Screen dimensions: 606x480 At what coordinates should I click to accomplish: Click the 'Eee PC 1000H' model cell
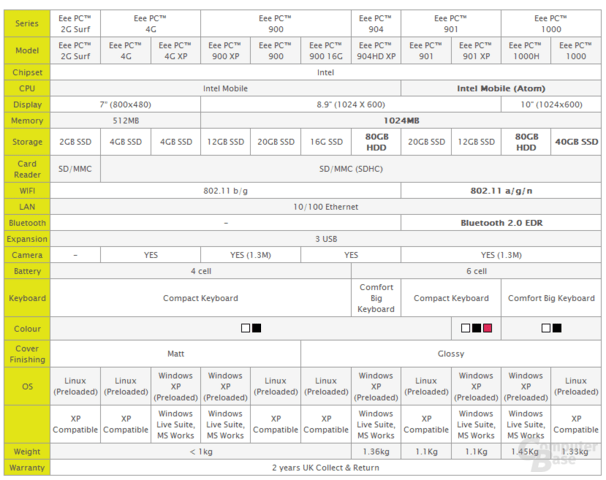(526, 51)
